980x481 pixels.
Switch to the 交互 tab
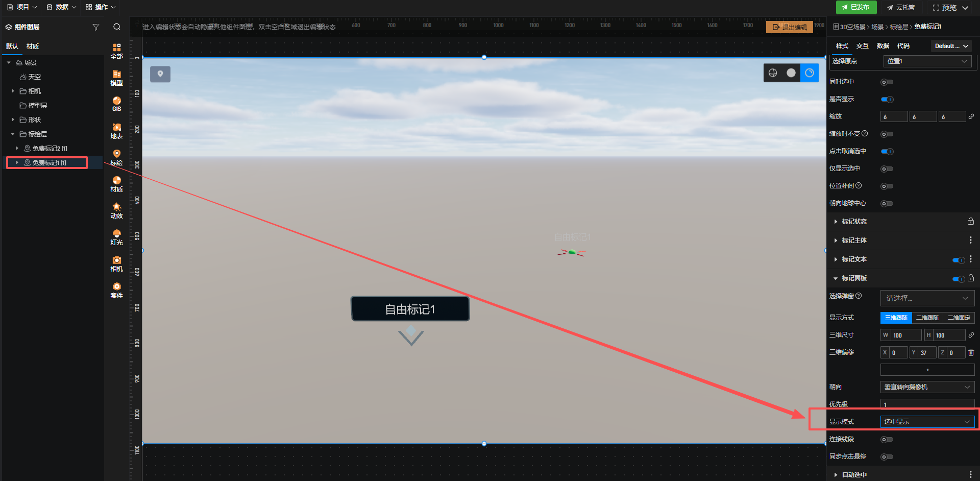862,46
